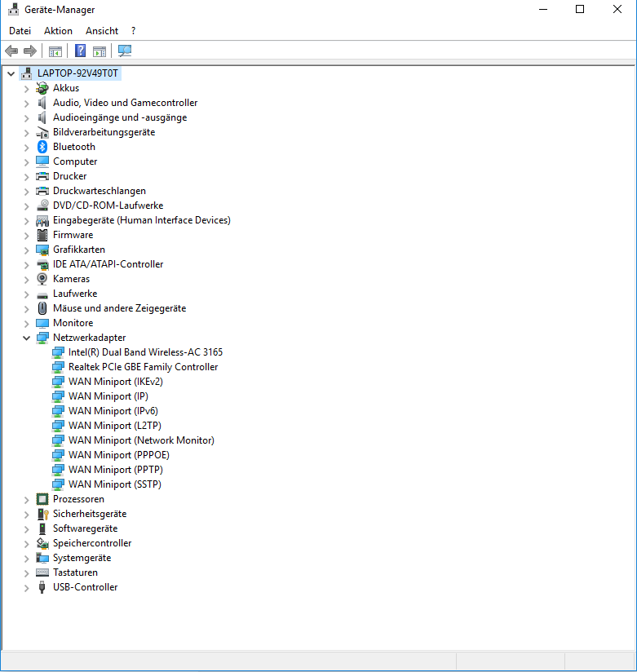Collapse the Netzwerkadapter category

[x=27, y=338]
